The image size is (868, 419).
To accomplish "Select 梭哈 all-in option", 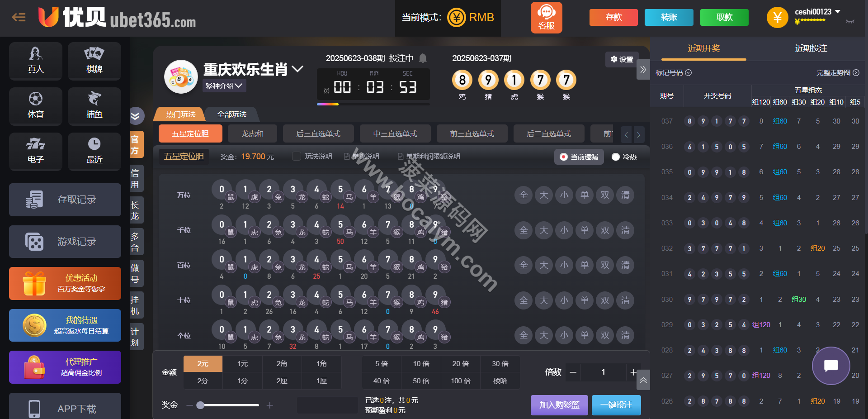I will pyautogui.click(x=500, y=381).
